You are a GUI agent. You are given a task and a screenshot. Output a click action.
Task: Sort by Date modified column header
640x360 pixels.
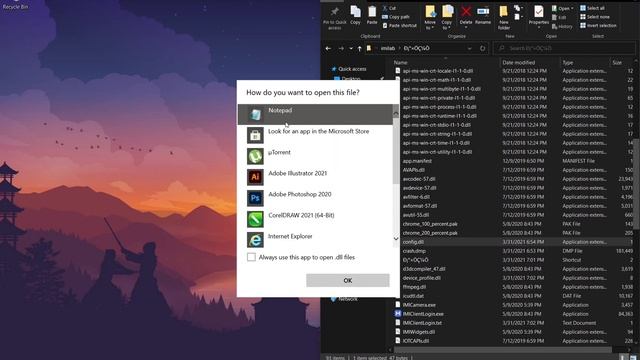[530, 62]
